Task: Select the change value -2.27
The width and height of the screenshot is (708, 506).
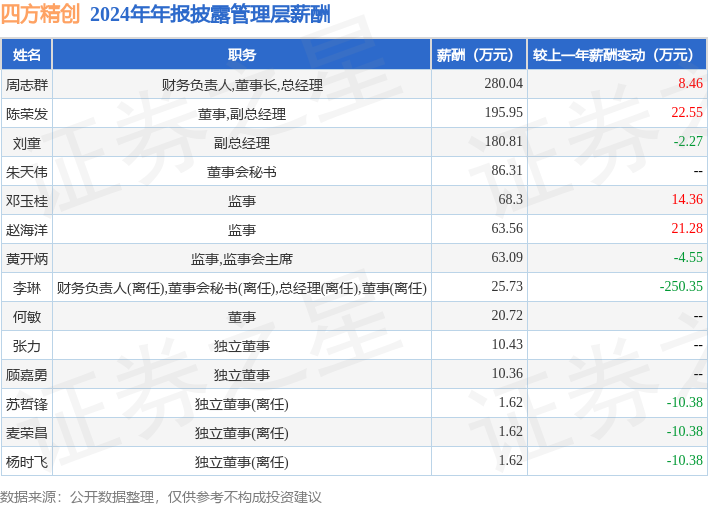Action: coord(688,141)
